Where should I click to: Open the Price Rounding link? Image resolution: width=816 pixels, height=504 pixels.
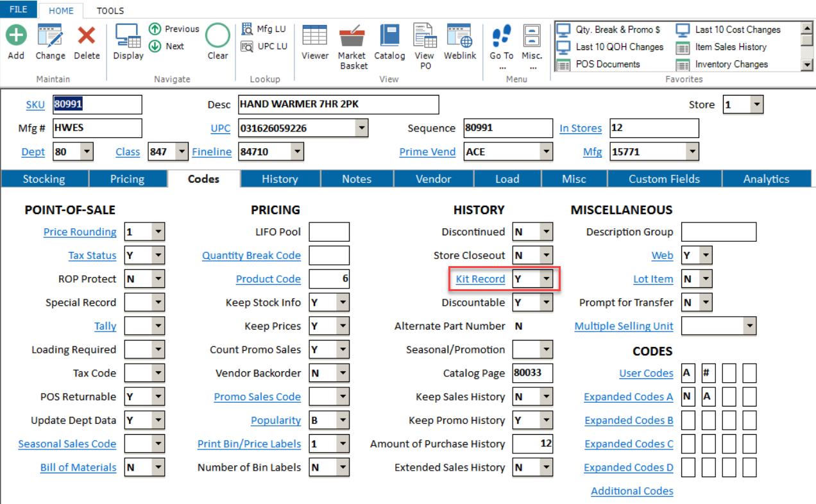[80, 232]
